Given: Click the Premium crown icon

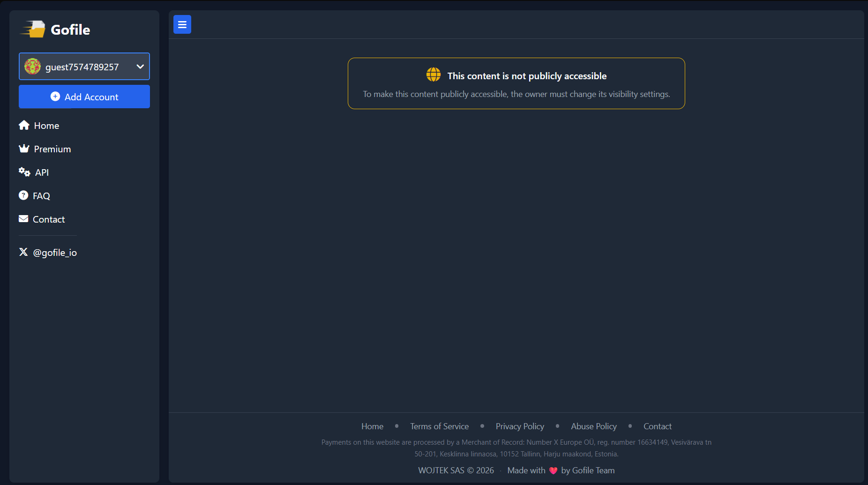Looking at the screenshot, I should 24,149.
